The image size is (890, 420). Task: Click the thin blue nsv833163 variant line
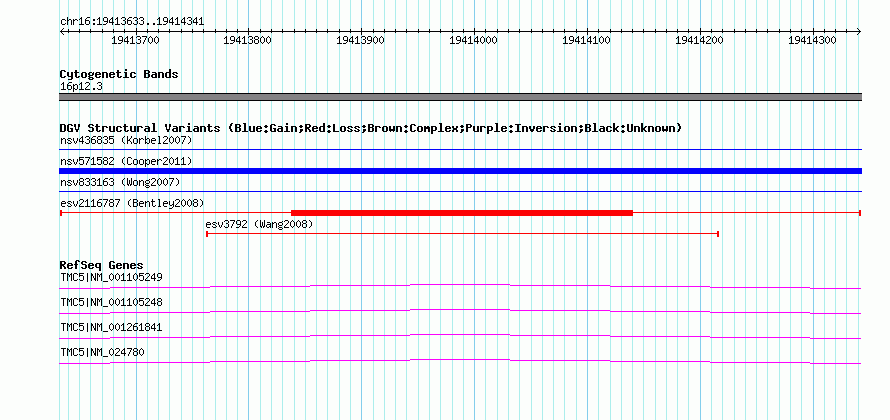pyautogui.click(x=460, y=192)
